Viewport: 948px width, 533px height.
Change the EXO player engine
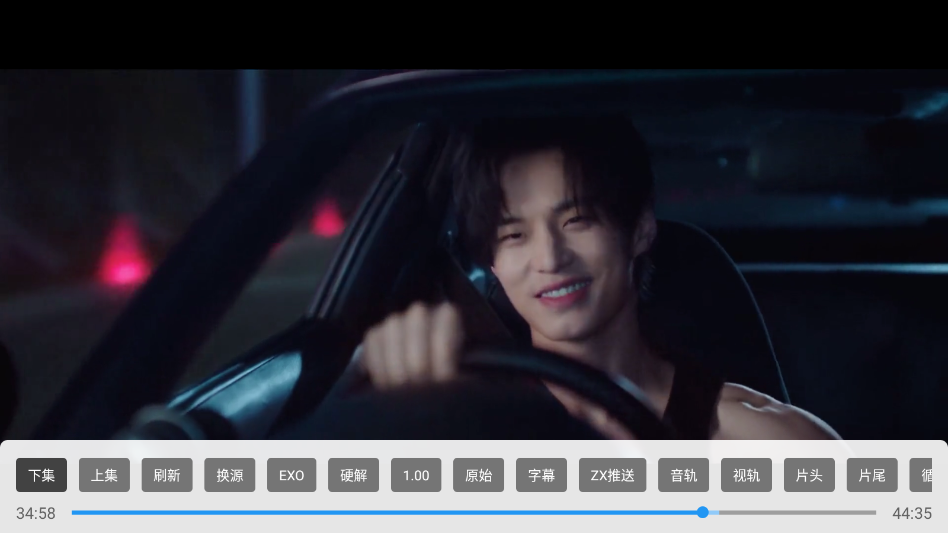[x=291, y=475]
